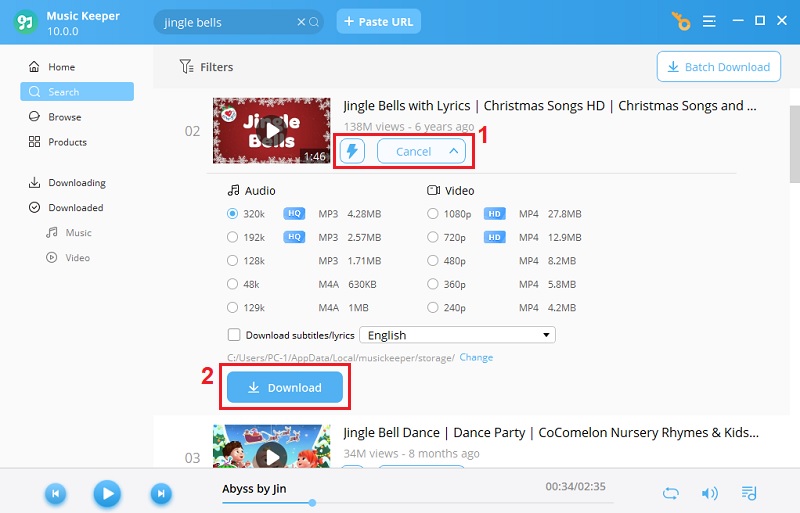Mute audio with the speaker volume icon
This screenshot has height=513, width=800.
[709, 493]
